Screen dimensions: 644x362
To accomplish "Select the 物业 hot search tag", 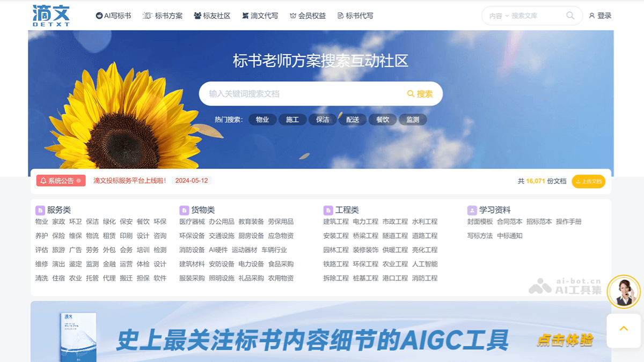I will [262, 120].
